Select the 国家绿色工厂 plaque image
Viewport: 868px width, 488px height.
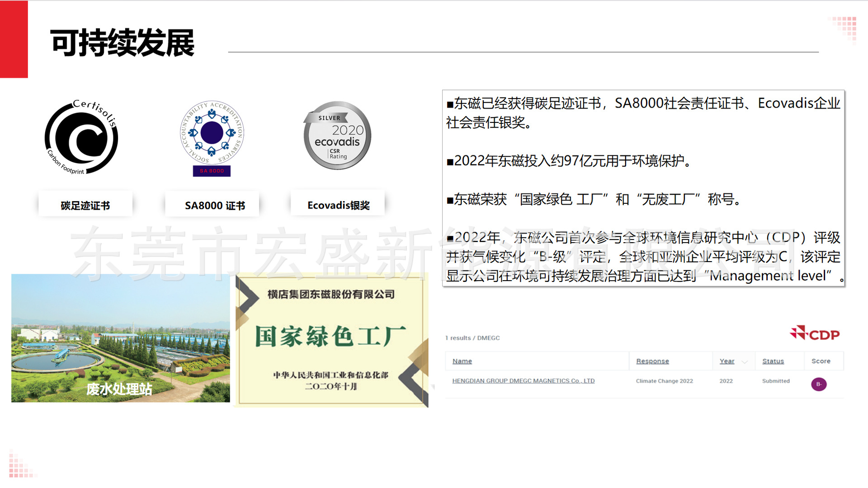point(331,340)
